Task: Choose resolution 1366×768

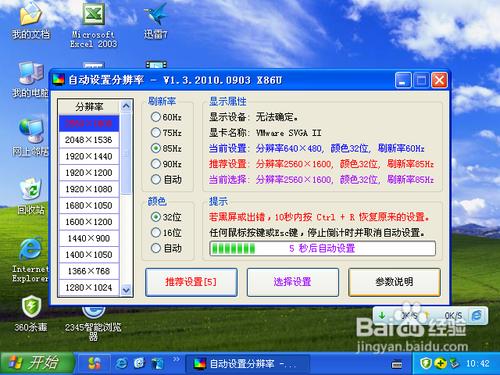Action: (x=89, y=271)
